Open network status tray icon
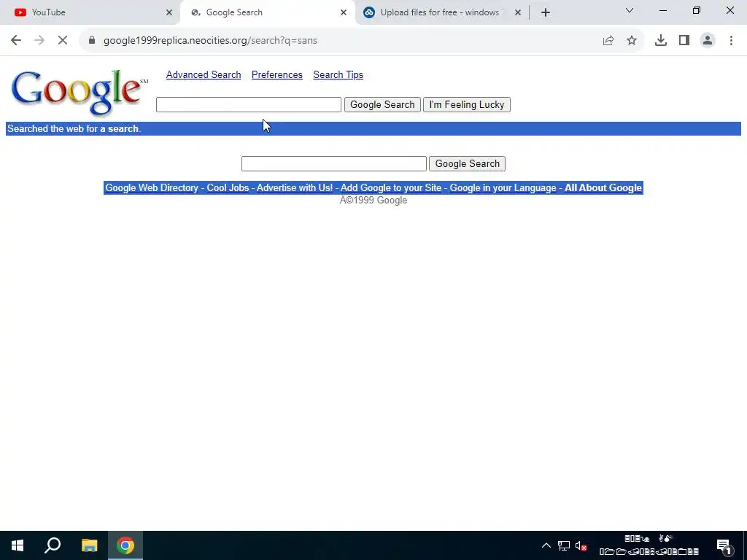Screen dimensions: 747x560 [564, 545]
